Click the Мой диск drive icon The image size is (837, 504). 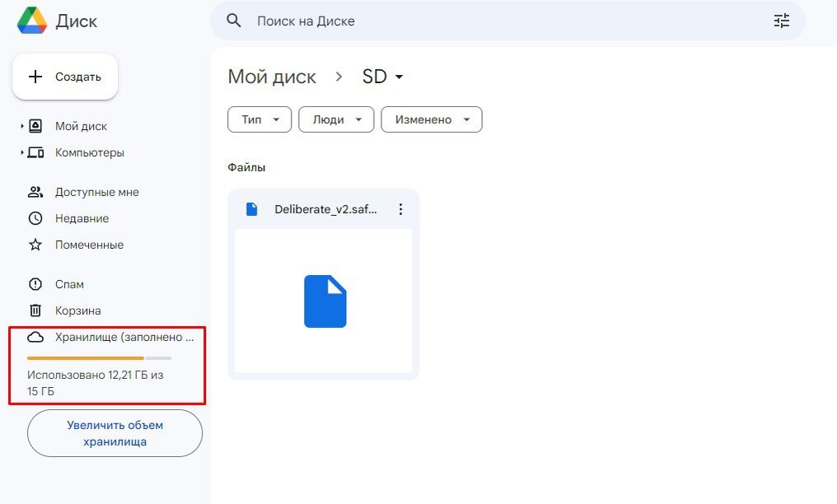[x=35, y=126]
